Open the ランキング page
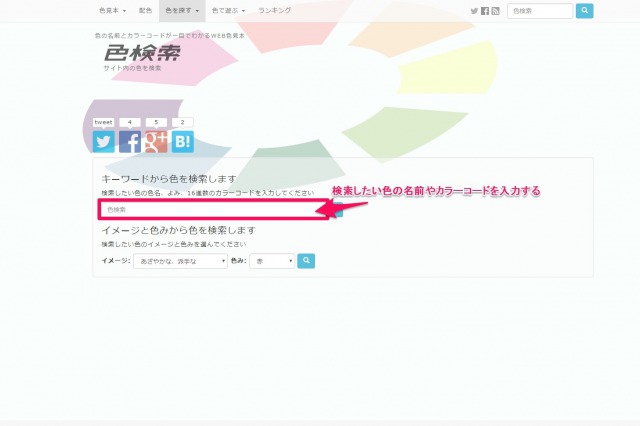The width and height of the screenshot is (640, 426). click(275, 10)
